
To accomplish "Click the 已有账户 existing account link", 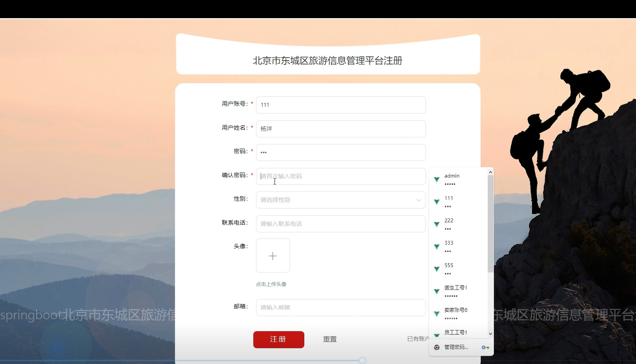I will click(x=418, y=339).
